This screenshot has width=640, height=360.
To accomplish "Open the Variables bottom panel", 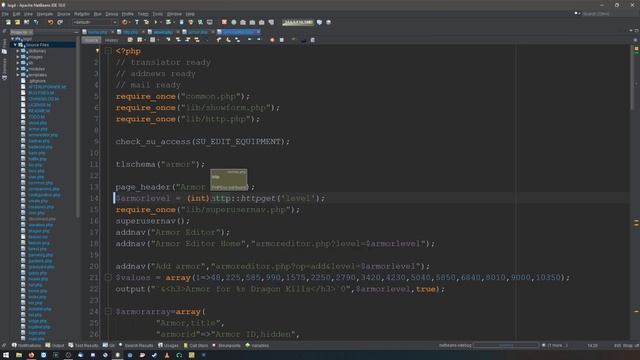I will 257,345.
